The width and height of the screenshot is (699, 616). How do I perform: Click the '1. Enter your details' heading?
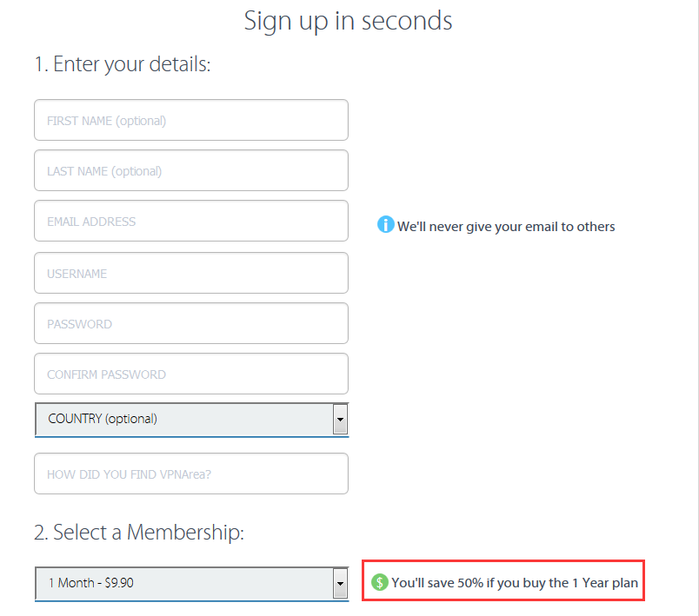123,64
